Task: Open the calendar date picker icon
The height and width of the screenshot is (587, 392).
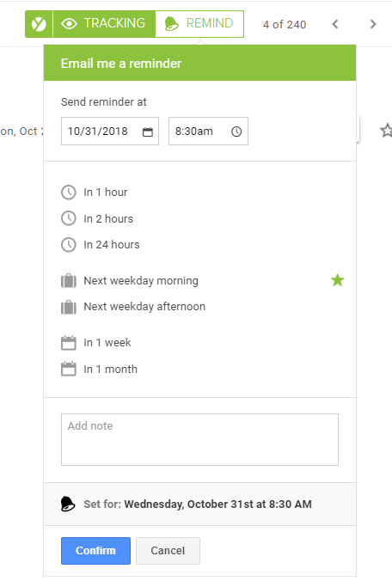Action: [x=148, y=131]
